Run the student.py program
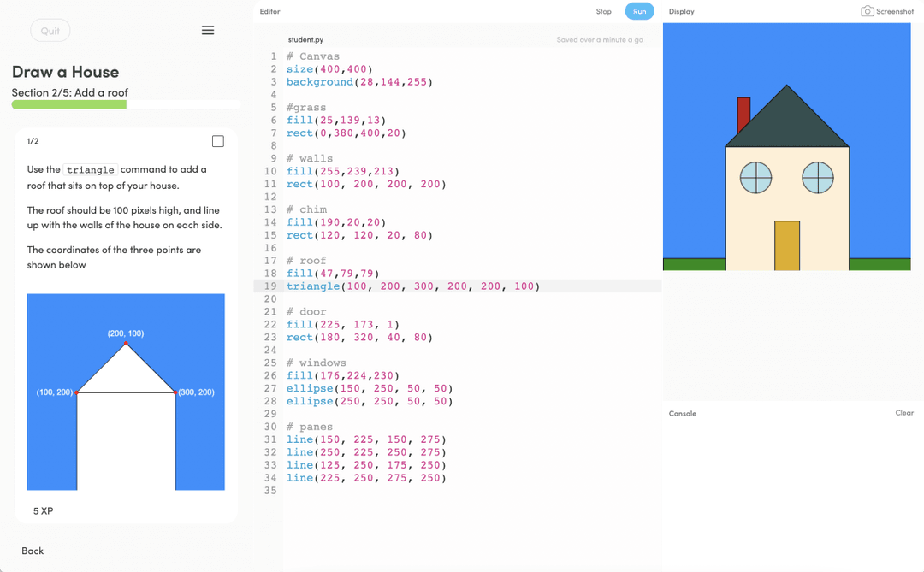This screenshot has height=572, width=924. pyautogui.click(x=639, y=11)
